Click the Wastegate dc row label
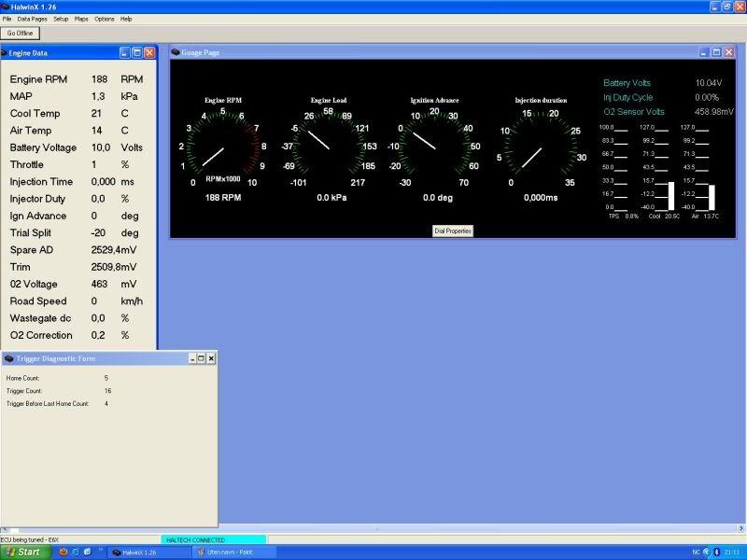 coord(40,318)
